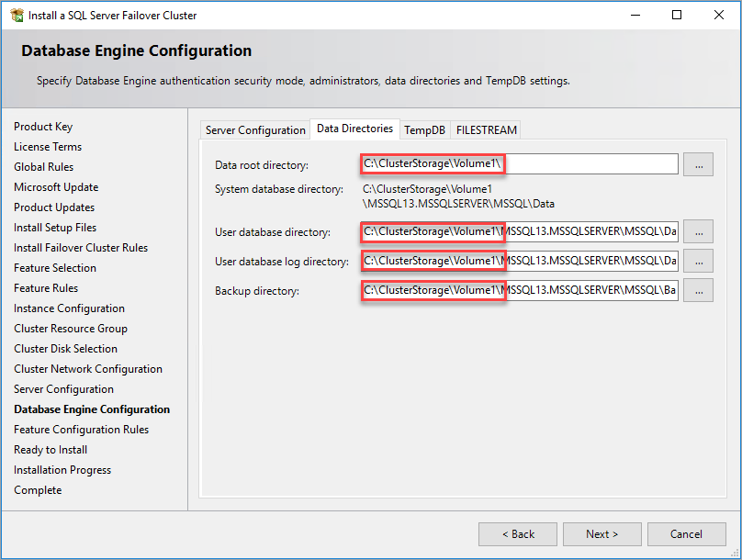Screen dimensions: 742x560
Task: Browse for the Data root directory
Action: 698,163
